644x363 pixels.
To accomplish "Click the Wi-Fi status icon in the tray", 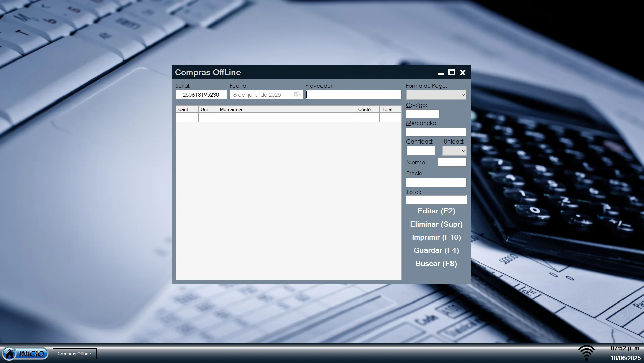I will click(x=587, y=353).
